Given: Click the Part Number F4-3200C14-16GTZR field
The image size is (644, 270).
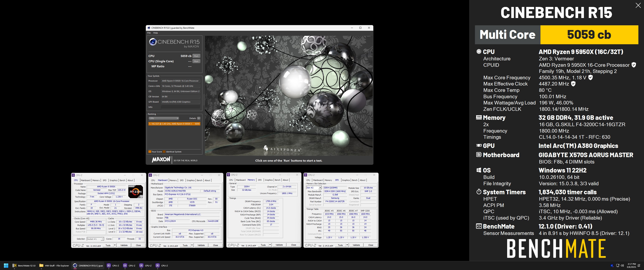Looking at the screenshot, I should coord(335,201).
